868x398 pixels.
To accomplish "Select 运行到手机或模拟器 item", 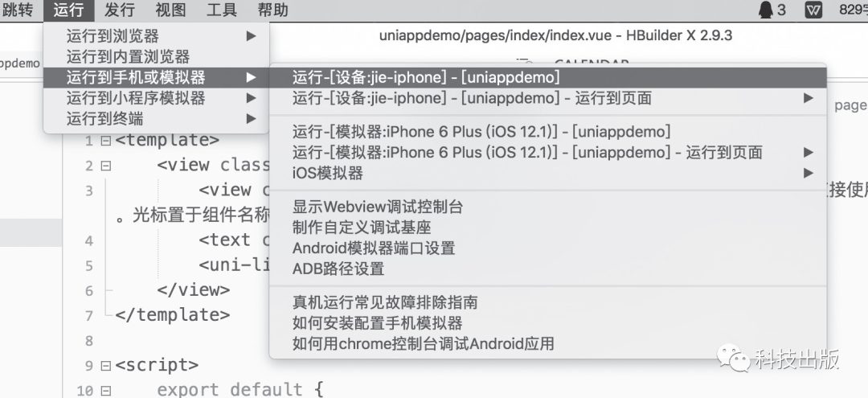I will [x=156, y=77].
